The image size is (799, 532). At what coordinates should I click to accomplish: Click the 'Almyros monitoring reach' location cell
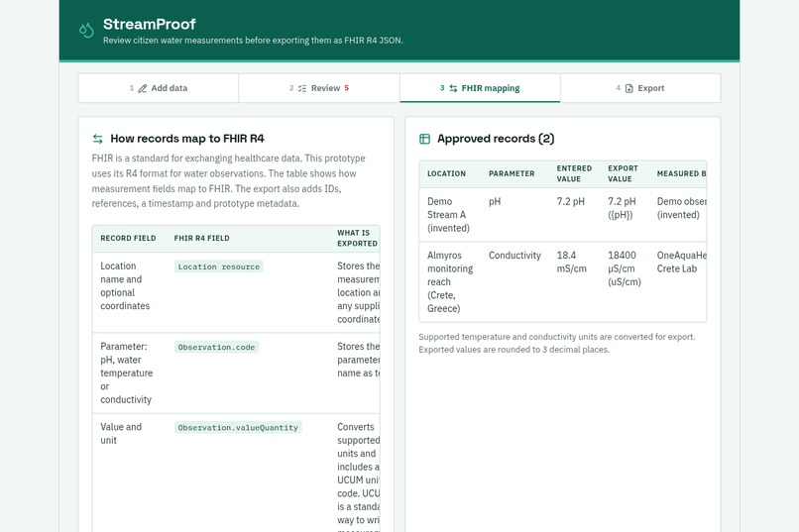click(450, 281)
